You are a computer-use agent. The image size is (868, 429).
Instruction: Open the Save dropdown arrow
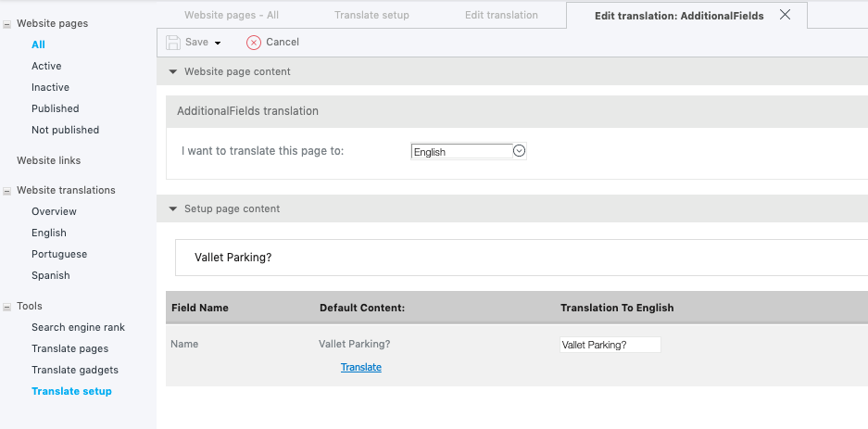click(x=218, y=44)
